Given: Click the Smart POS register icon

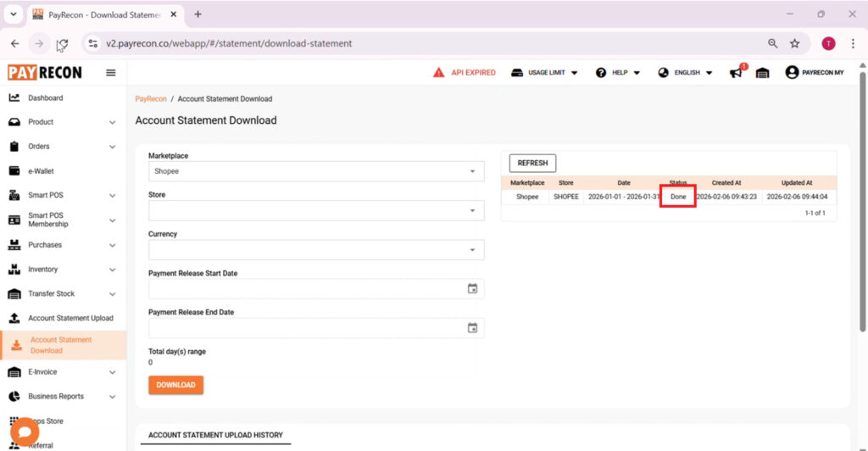Looking at the screenshot, I should [14, 195].
